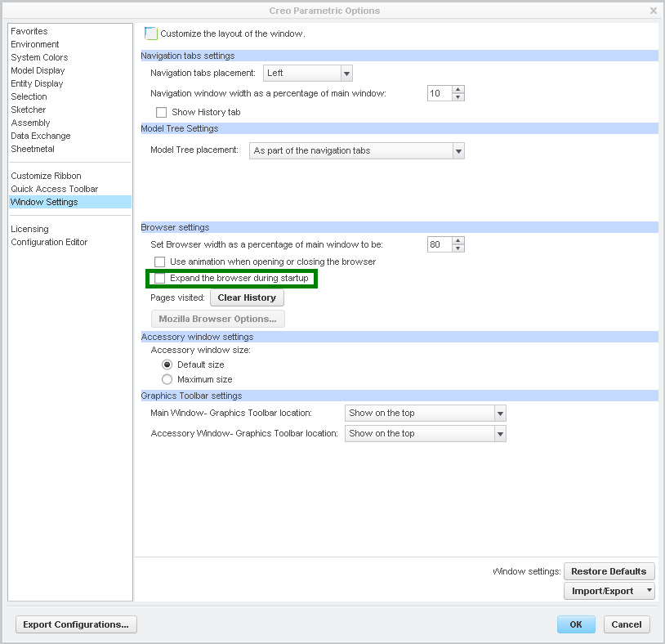Click the navigation width value field
This screenshot has height=644, width=665.
[440, 93]
